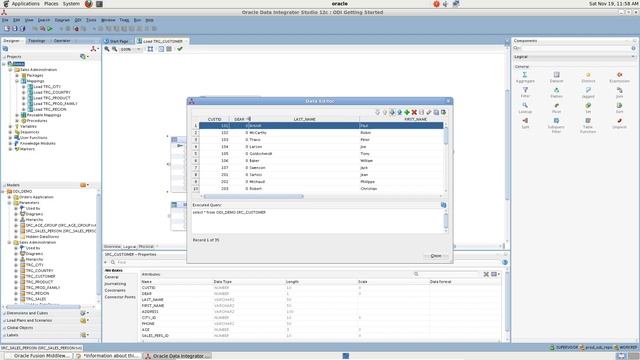Image resolution: width=640 pixels, height=360 pixels.
Task: Select the Expression component in the palette
Action: pyautogui.click(x=619, y=77)
